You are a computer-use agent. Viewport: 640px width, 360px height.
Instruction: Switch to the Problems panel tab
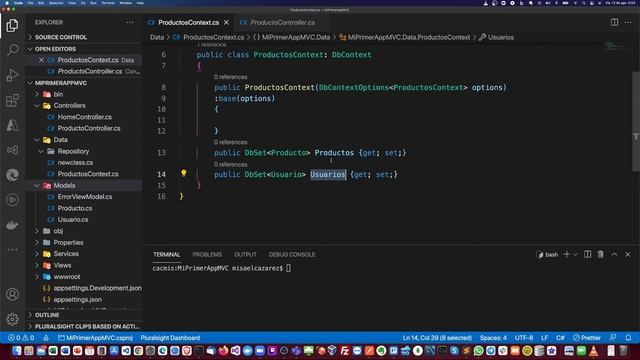click(207, 254)
